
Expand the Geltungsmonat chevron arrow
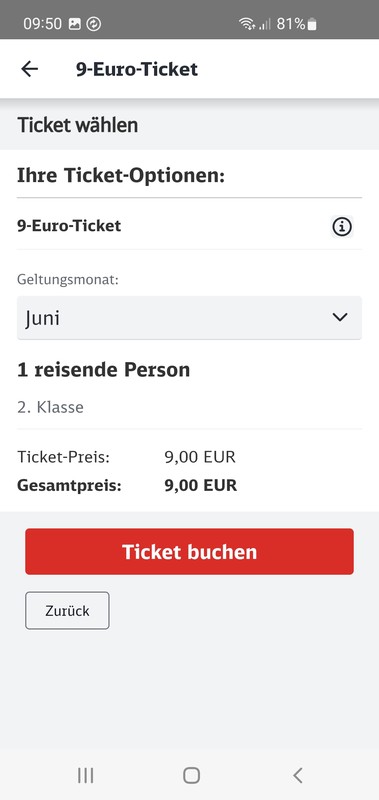(x=340, y=317)
